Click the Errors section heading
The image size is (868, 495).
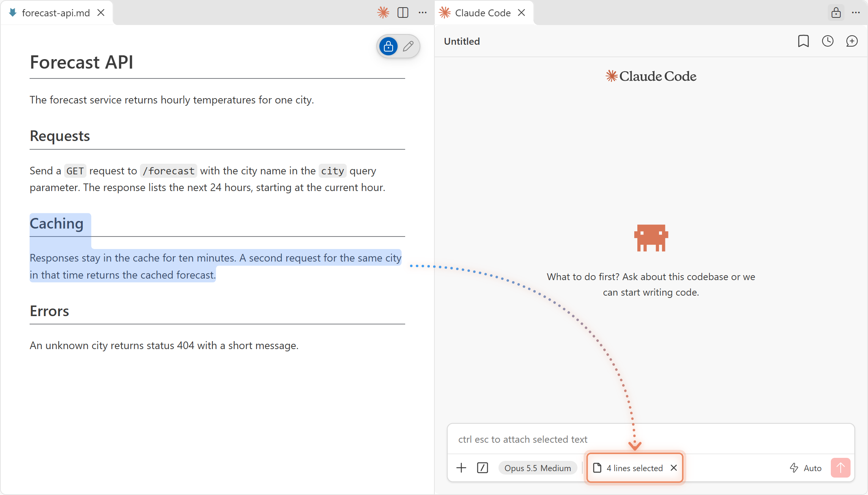click(x=49, y=311)
